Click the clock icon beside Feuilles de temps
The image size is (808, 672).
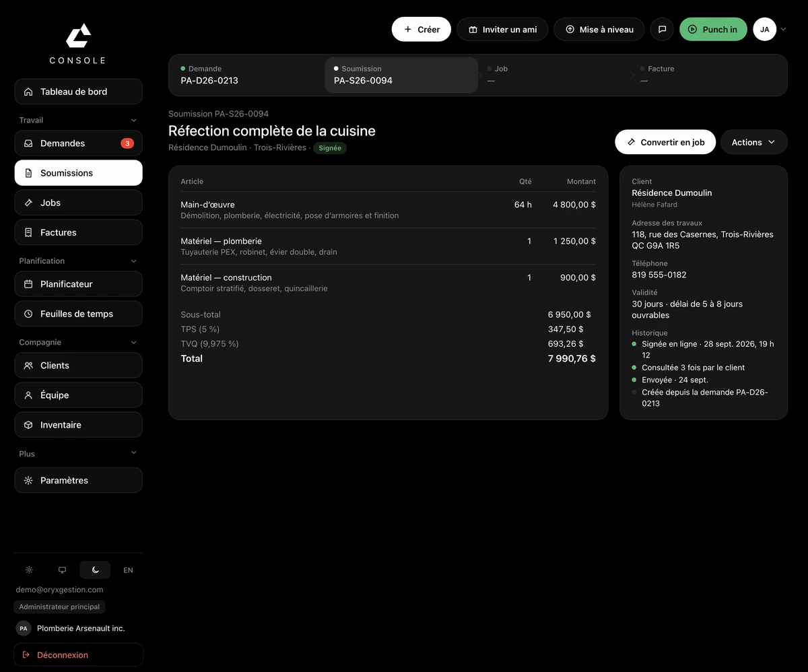pos(28,314)
